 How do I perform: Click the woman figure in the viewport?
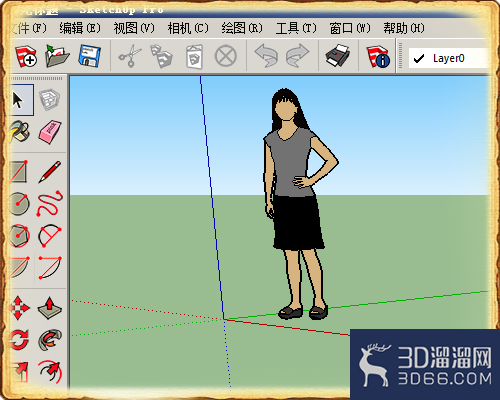[x=297, y=203]
